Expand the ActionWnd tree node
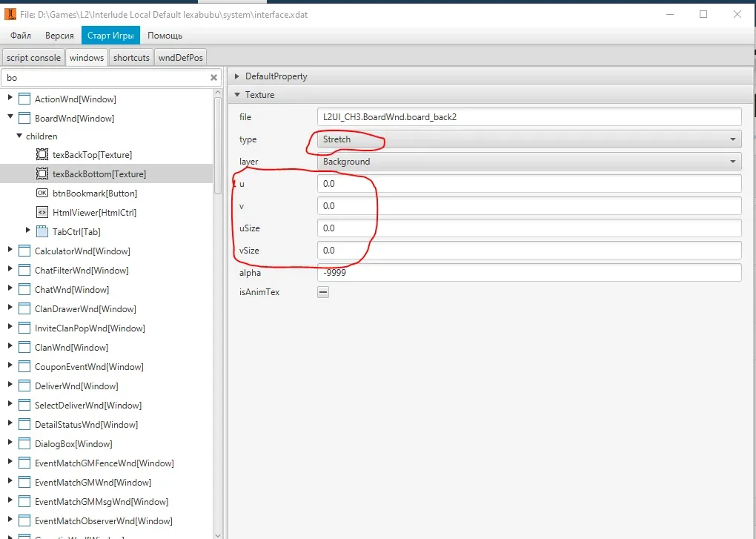Image resolution: width=756 pixels, height=539 pixels. coord(10,98)
